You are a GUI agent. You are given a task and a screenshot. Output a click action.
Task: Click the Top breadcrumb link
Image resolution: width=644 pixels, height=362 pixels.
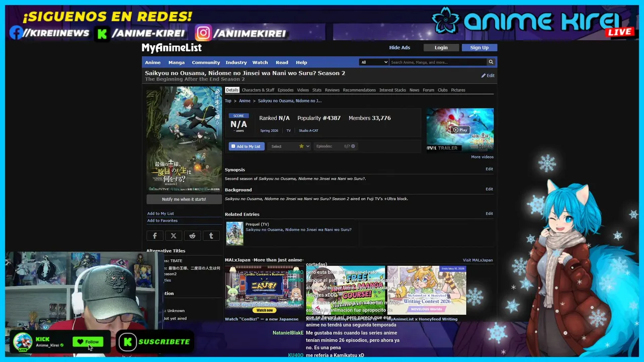coord(228,101)
